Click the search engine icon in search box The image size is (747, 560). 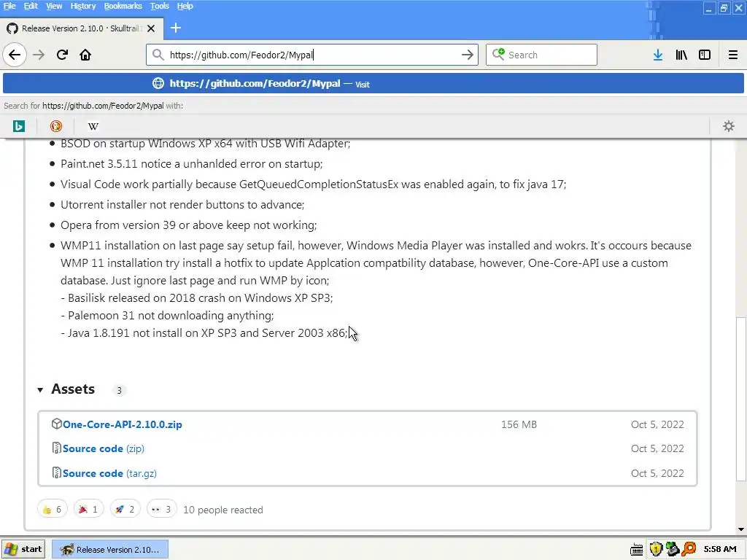tap(498, 54)
